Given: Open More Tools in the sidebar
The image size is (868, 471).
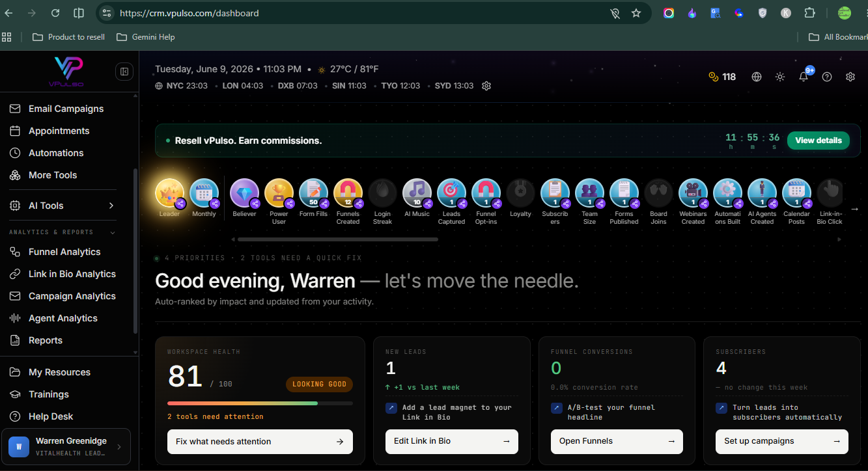Looking at the screenshot, I should point(53,175).
